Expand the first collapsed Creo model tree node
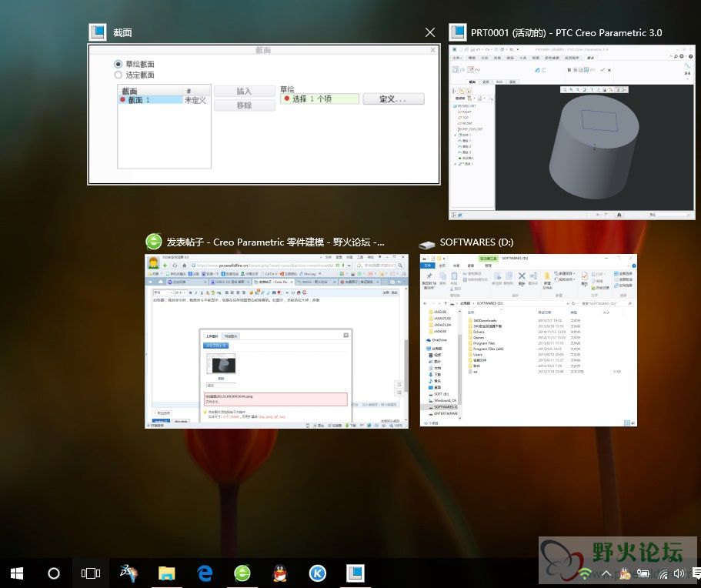This screenshot has width=701, height=588. [x=456, y=135]
